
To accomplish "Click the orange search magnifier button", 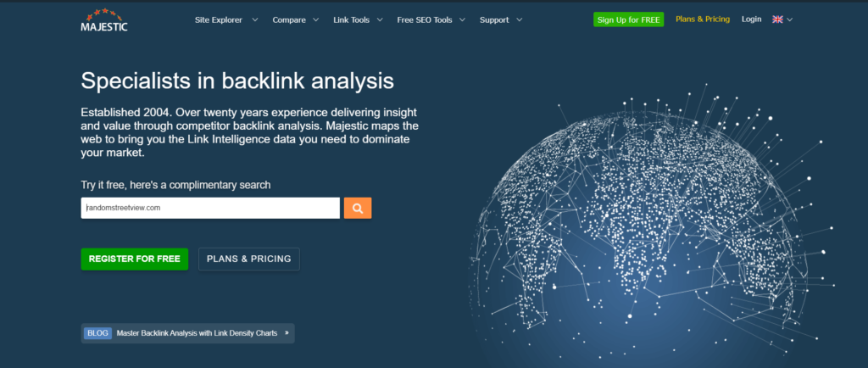I will click(358, 208).
